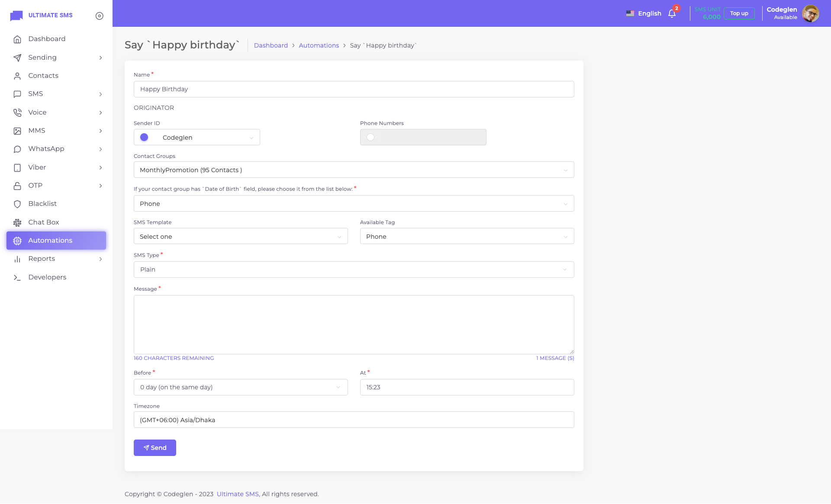Select the Phone Numbers radio button

coord(370,137)
